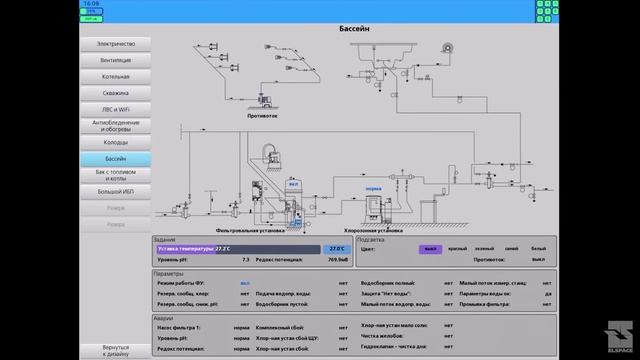Set backlight color to синий
Screen dimensions: 640x360
tap(511, 249)
